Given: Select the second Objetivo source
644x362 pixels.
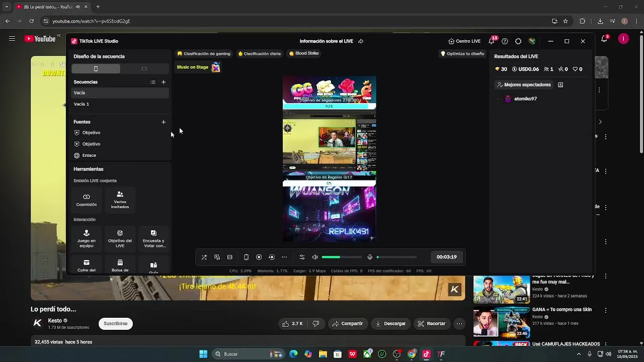Looking at the screenshot, I should pos(120,144).
